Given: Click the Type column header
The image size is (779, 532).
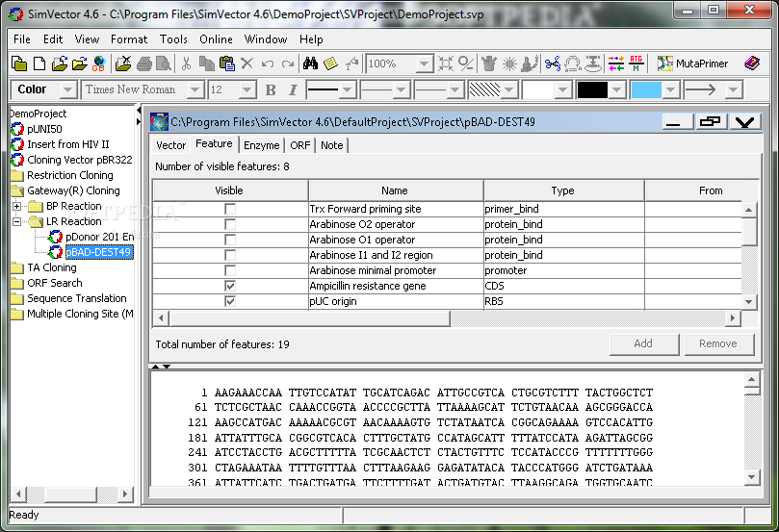Looking at the screenshot, I should coord(563,190).
